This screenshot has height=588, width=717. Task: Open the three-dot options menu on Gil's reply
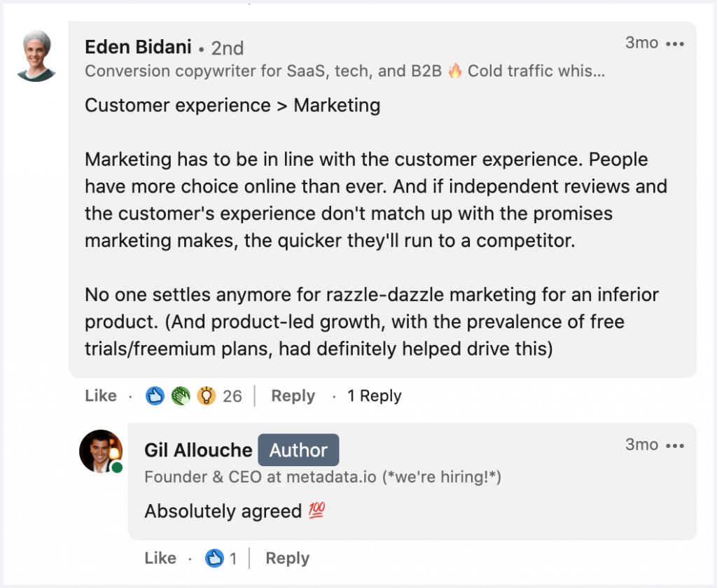676,445
